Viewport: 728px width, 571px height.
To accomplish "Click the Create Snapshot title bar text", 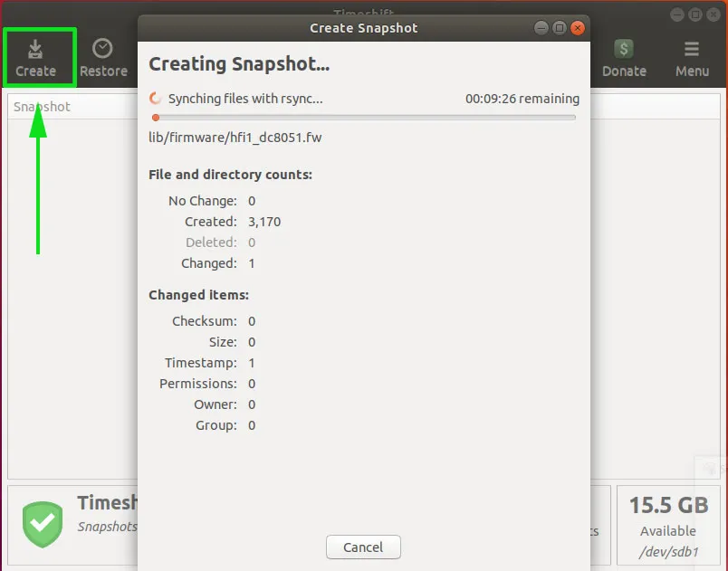I will (x=363, y=27).
